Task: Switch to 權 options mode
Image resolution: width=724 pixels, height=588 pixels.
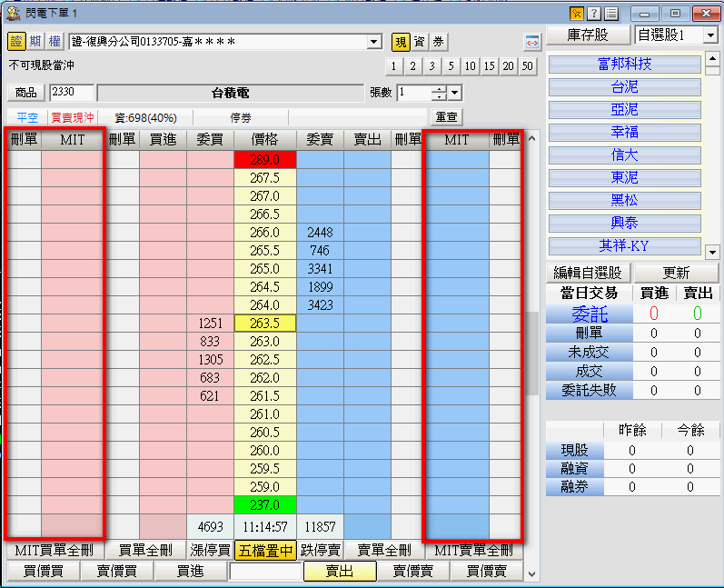Action: 55,42
